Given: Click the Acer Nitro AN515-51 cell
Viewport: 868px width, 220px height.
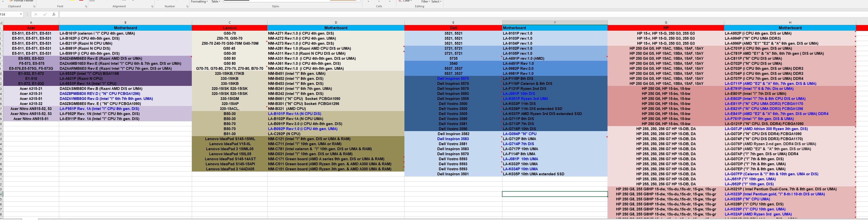Looking at the screenshot, I should pos(31,119).
